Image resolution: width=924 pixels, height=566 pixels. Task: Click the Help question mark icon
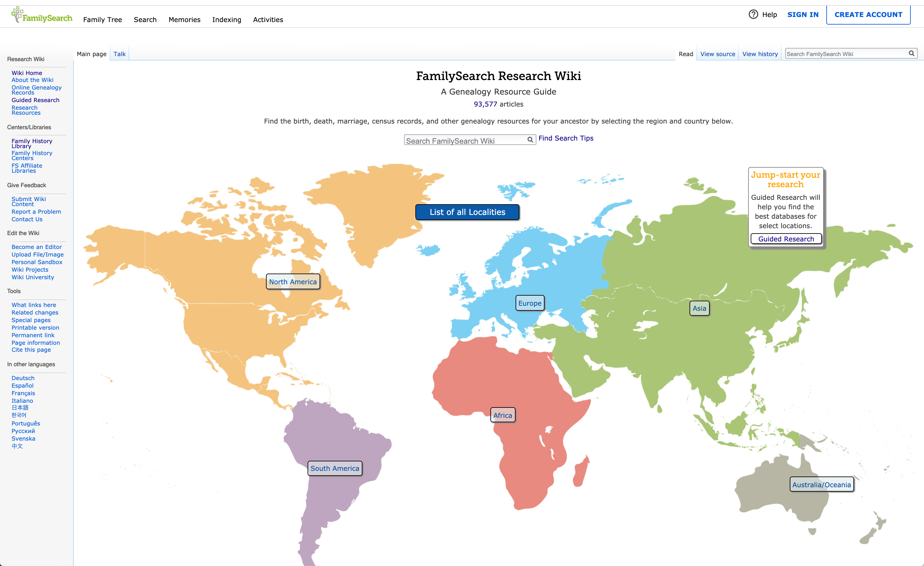[x=753, y=14]
